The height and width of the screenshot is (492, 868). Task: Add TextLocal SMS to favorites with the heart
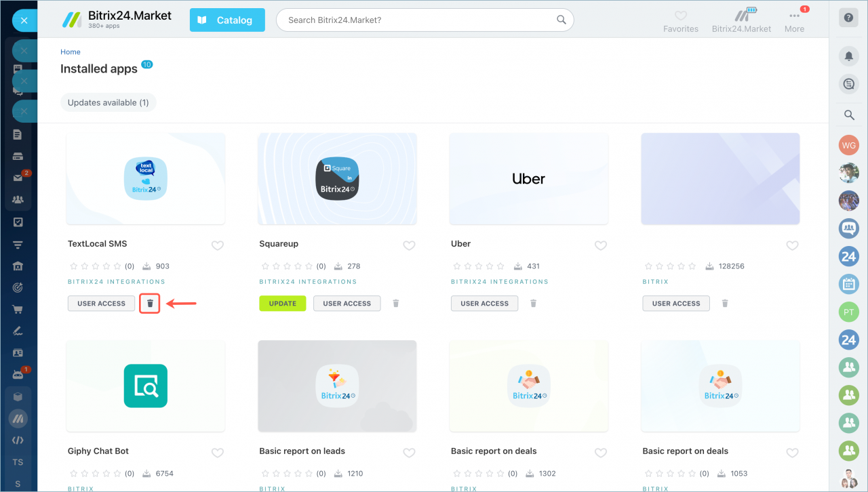tap(218, 245)
